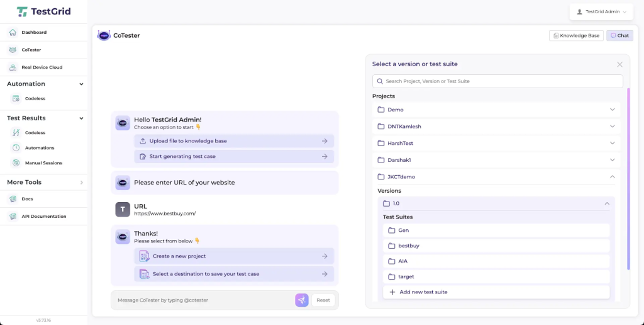Click the panel's vertical scrollbar
This screenshot has height=325, width=644.
(x=628, y=179)
